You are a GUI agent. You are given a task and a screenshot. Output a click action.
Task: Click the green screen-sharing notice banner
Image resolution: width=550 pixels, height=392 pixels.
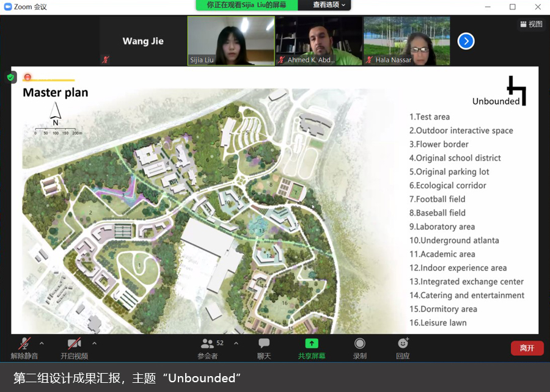click(247, 5)
